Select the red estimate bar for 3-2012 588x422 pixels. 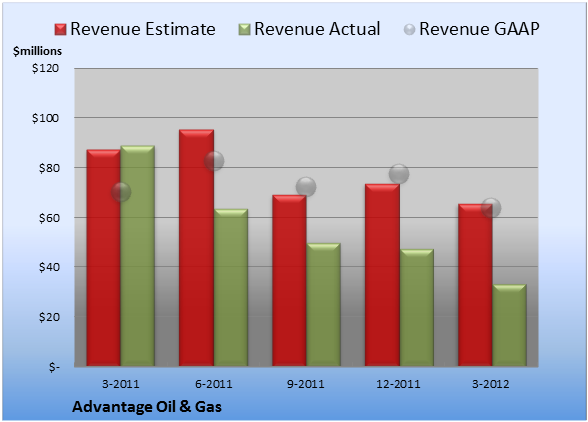(475, 285)
